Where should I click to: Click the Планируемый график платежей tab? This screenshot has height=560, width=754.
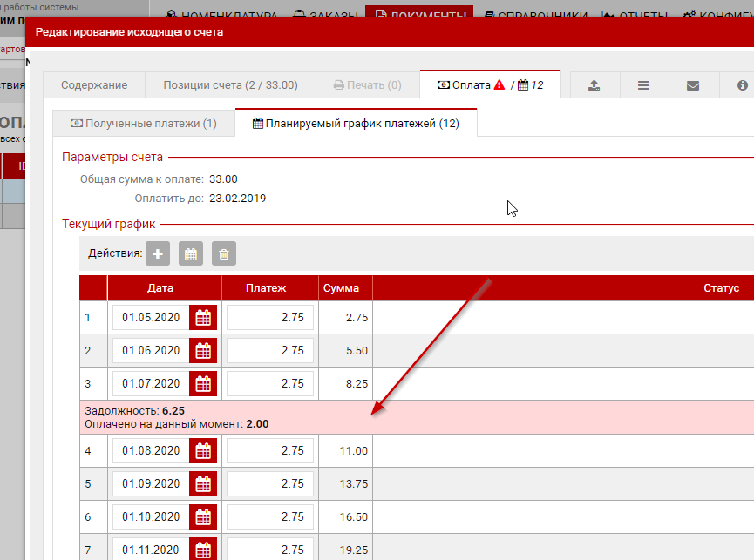356,124
